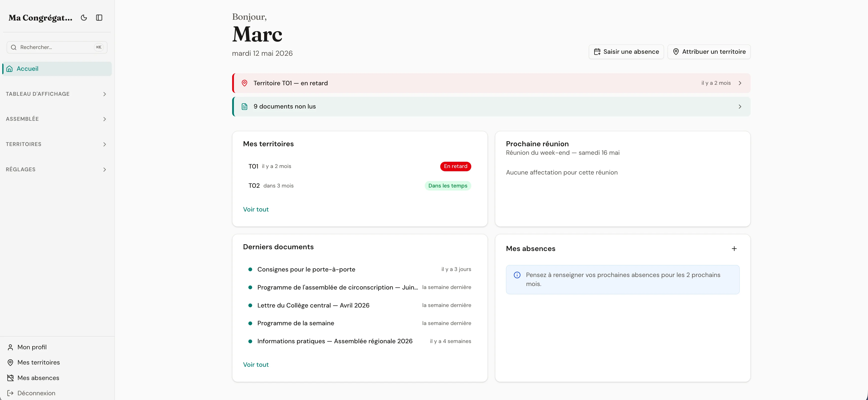Screen dimensions: 868x400
Task: Click Saisir une absence button
Action: click(x=626, y=51)
